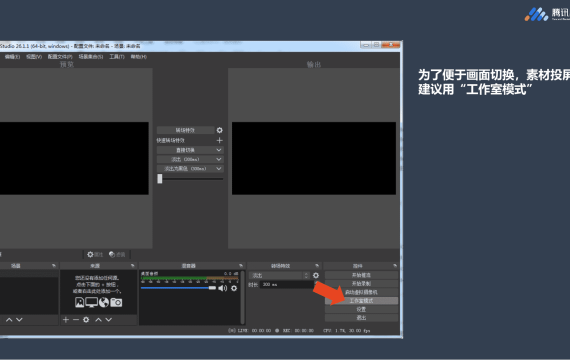Toggle 启动虚拟摄像机 (Start Virtual Camera)
Screen dimensions: 570x360
[x=361, y=292]
